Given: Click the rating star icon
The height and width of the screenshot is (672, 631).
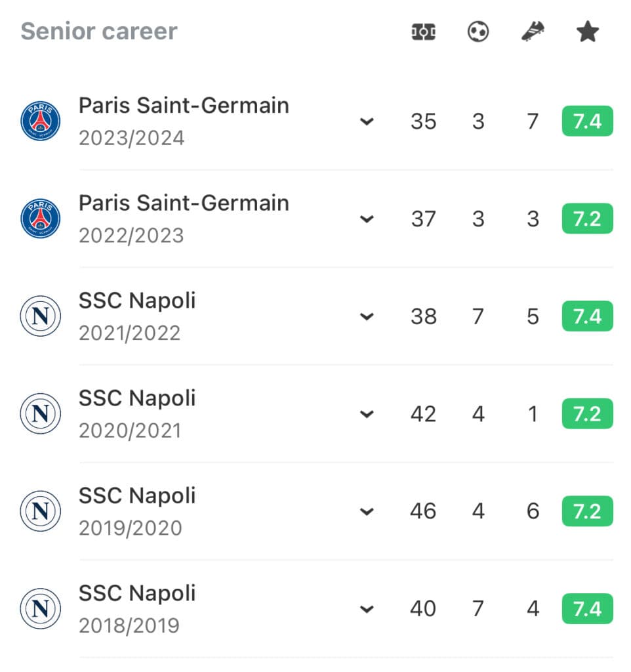Looking at the screenshot, I should point(587,31).
